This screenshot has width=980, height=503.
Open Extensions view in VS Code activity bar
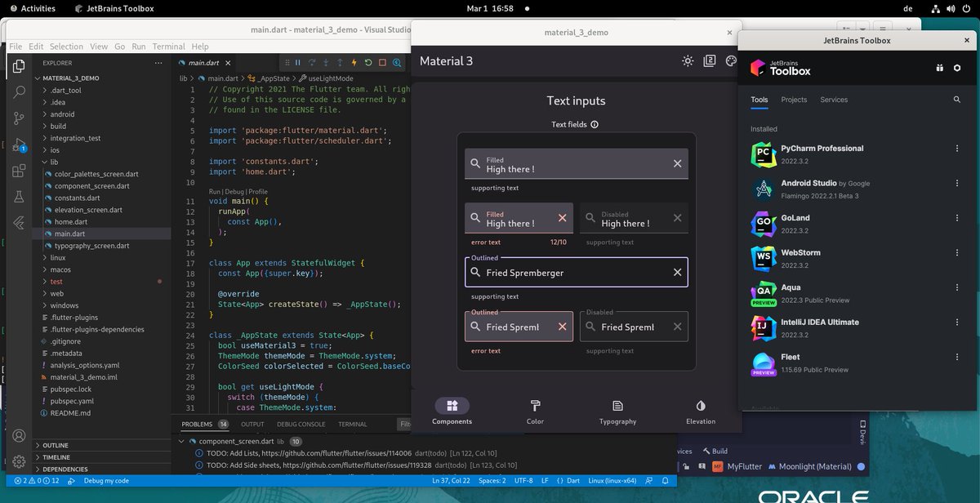click(x=19, y=171)
